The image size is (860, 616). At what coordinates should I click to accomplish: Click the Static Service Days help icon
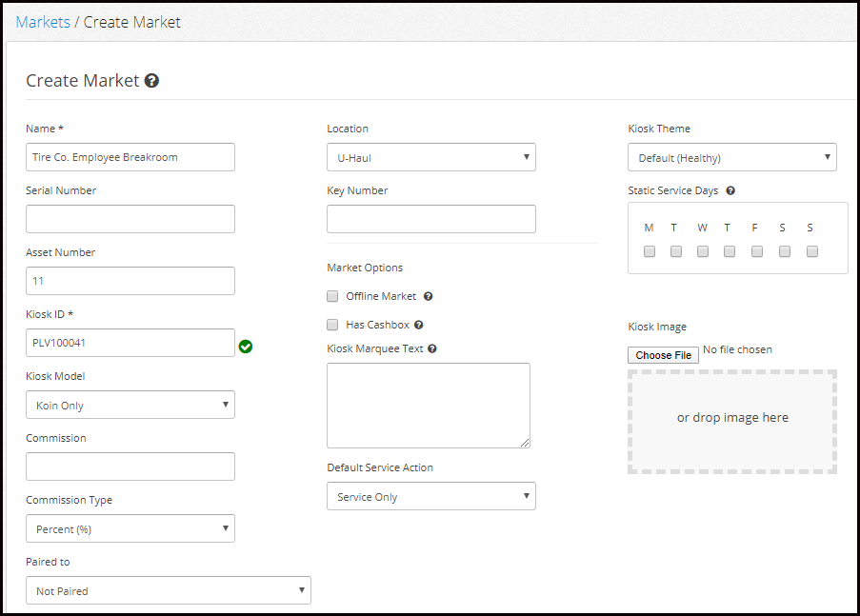(x=730, y=190)
